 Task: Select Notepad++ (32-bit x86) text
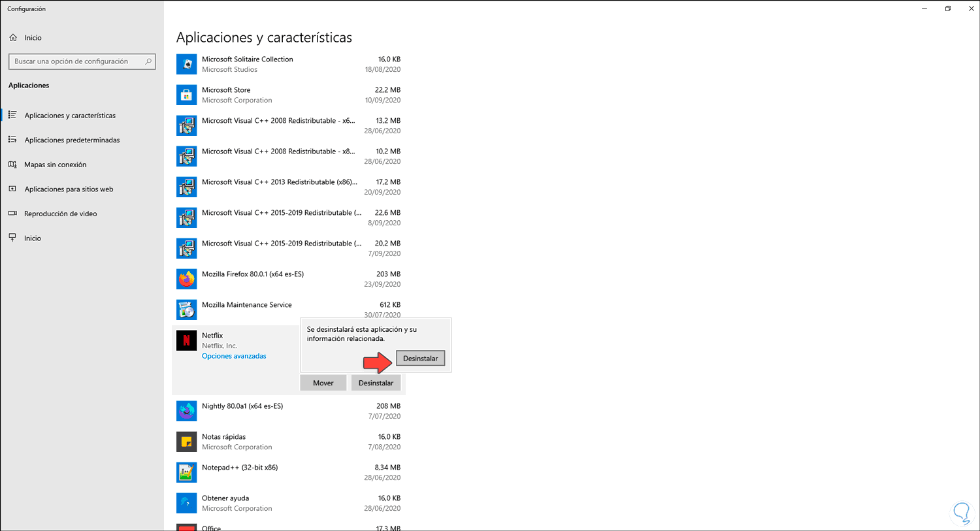tap(240, 468)
